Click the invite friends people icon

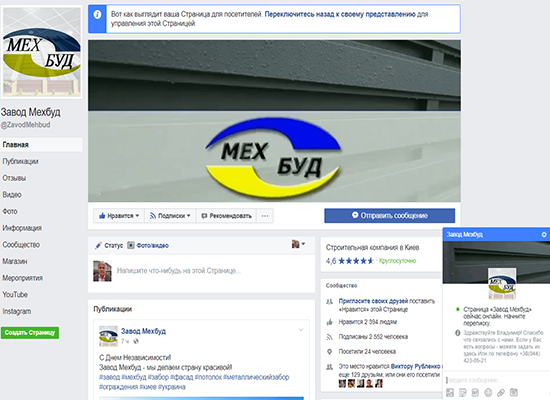(x=329, y=302)
